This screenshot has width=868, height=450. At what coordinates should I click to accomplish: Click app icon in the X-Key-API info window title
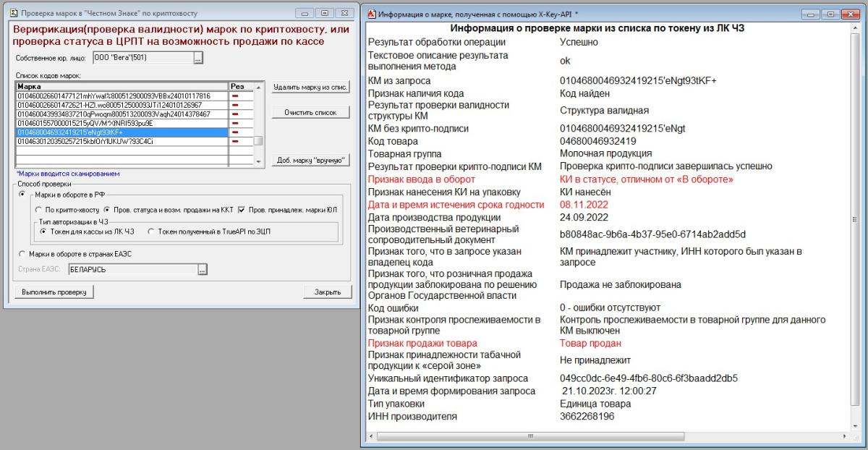(370, 14)
